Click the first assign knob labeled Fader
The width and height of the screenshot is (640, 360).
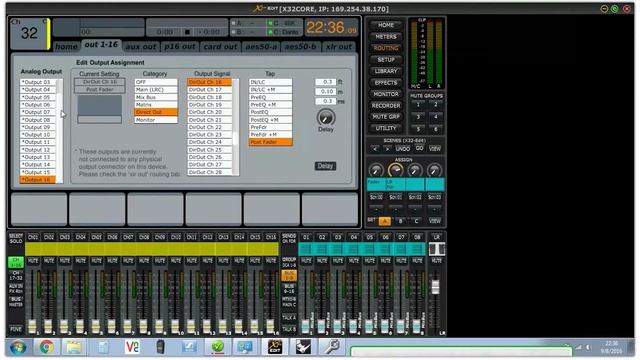376,170
